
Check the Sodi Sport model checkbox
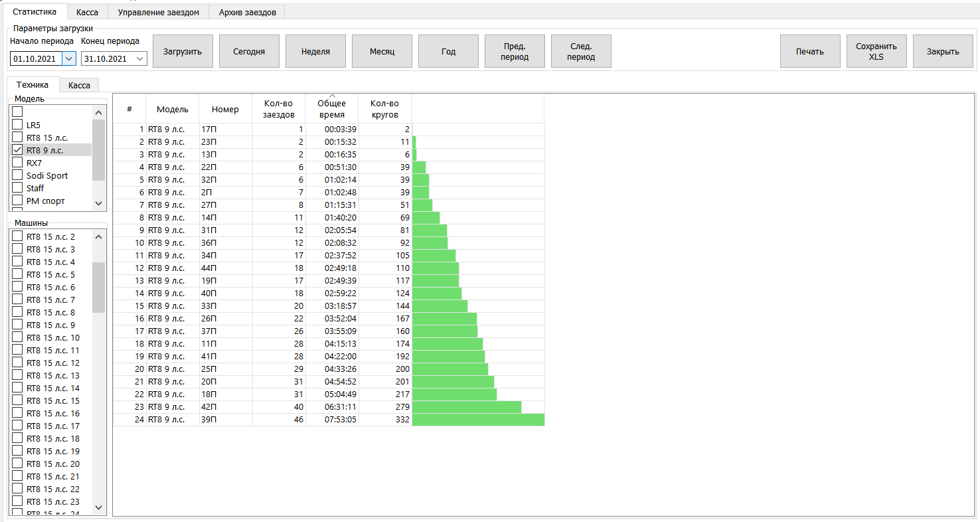coord(18,175)
